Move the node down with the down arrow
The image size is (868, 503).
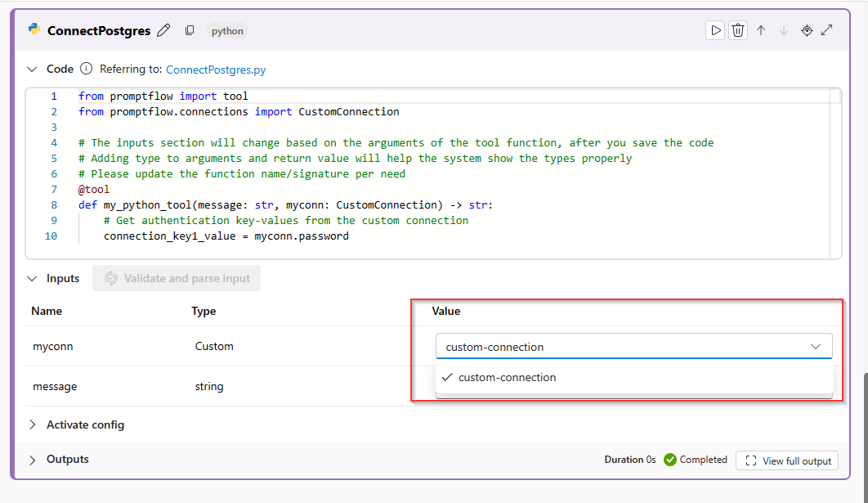(x=783, y=30)
